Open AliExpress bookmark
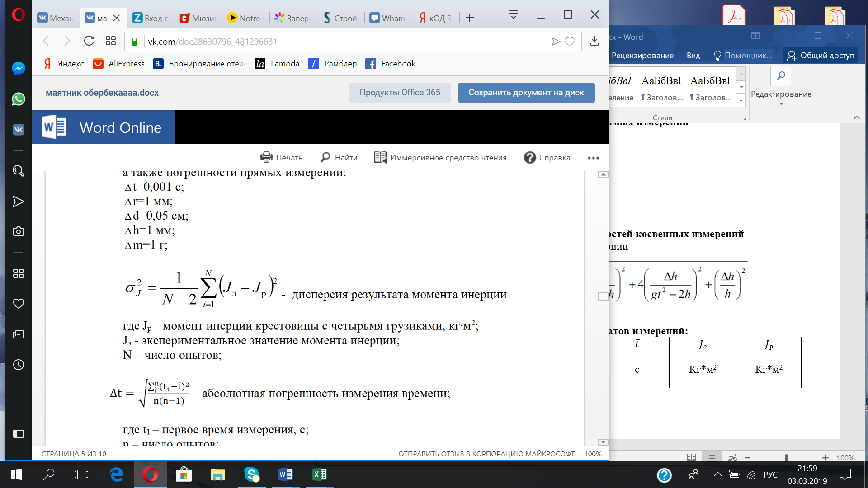 coord(118,64)
